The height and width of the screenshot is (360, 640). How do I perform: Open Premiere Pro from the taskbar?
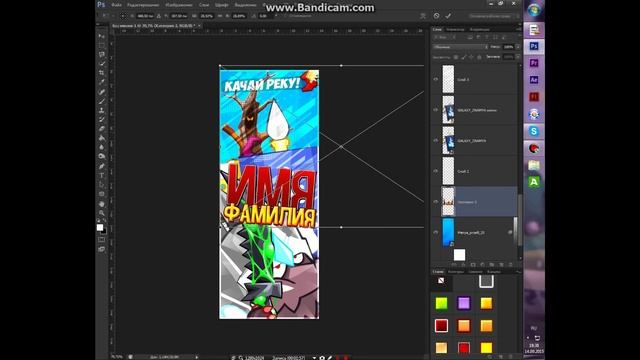click(x=534, y=63)
